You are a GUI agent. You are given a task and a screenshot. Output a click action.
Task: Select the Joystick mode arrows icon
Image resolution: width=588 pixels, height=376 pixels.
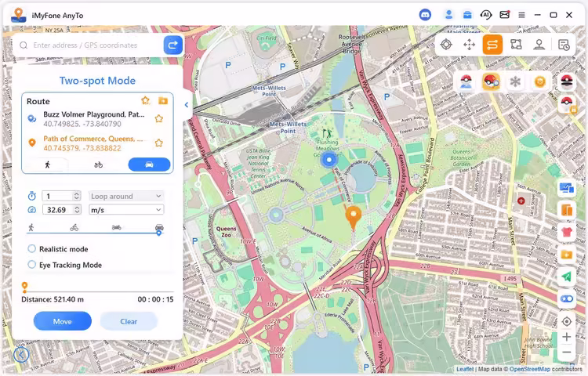click(469, 45)
